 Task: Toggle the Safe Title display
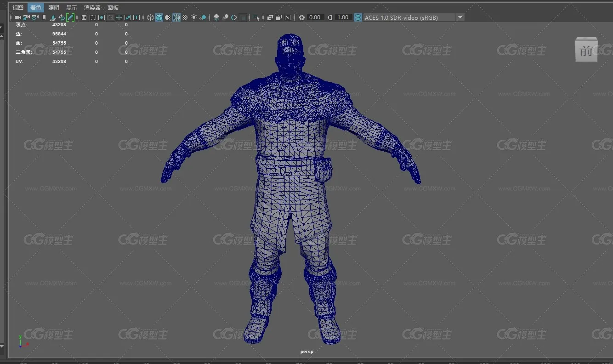pyautogui.click(x=136, y=17)
